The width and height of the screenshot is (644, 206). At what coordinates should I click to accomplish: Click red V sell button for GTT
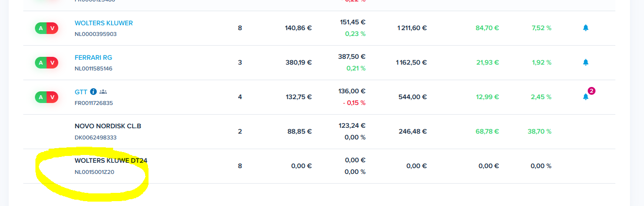click(52, 97)
